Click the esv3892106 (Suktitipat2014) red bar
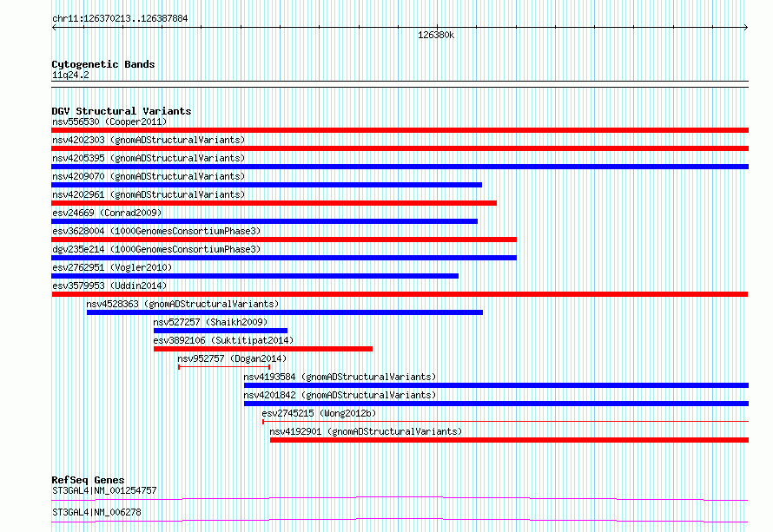 (x=263, y=349)
